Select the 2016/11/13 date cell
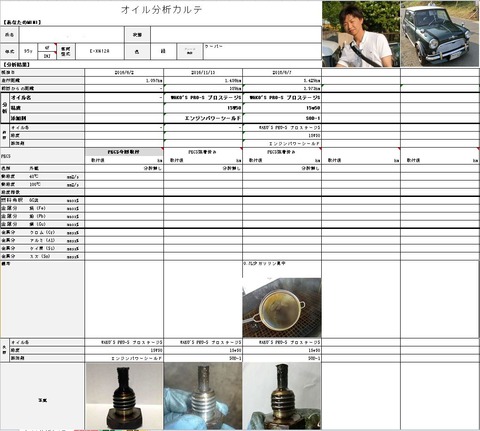480x431 pixels. [x=203, y=72]
